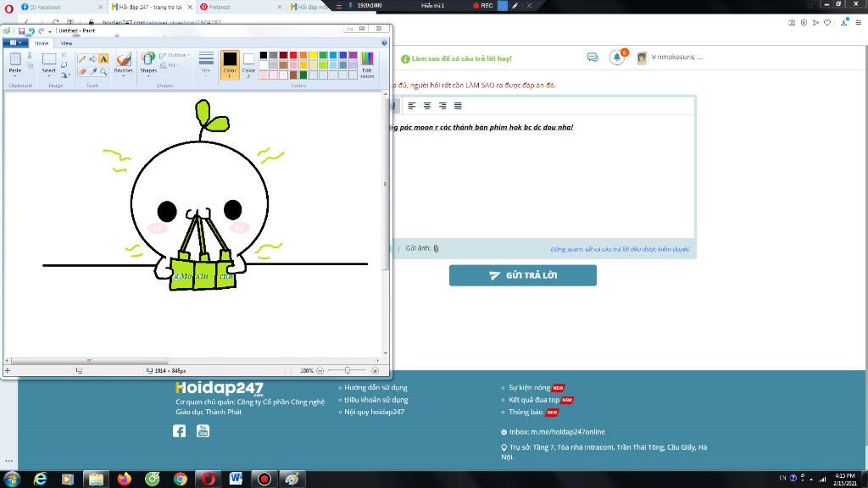Open Hoidap247 Facebook page icon
Viewport: 868px width, 488px height.
point(180,431)
